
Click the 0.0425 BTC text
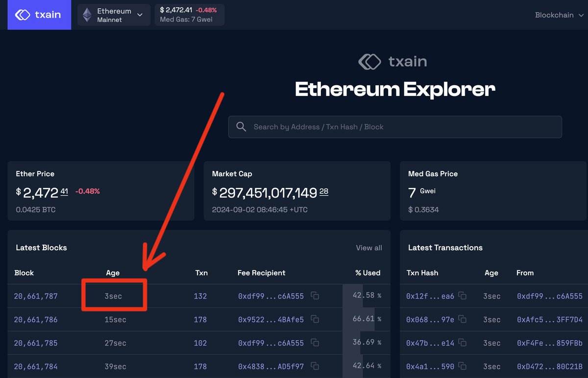36,210
